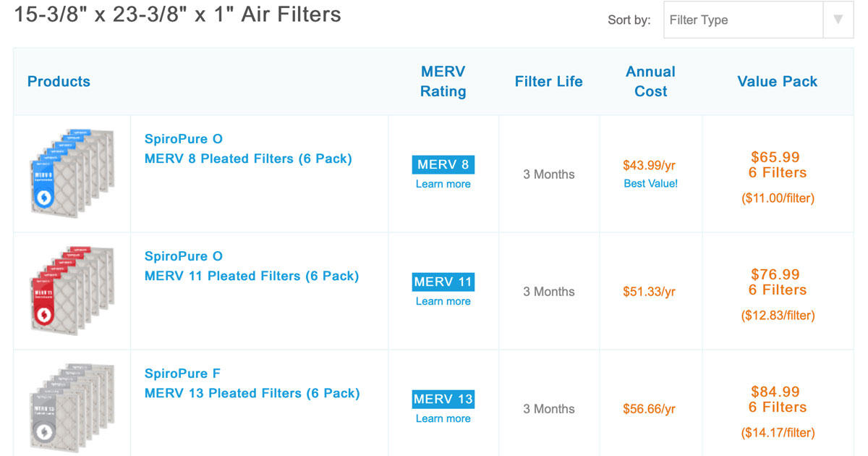This screenshot has height=456, width=868.
Task: Click the Products column header
Action: (59, 81)
